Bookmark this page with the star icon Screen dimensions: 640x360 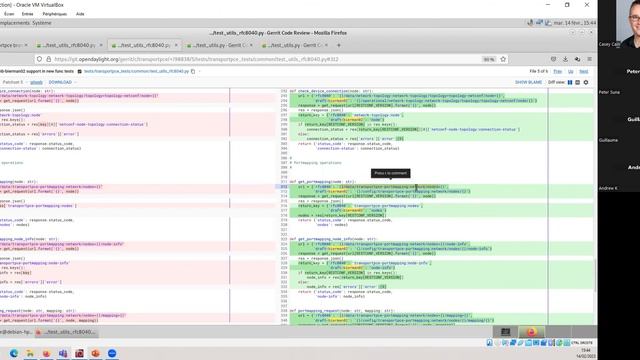pyautogui.click(x=503, y=59)
